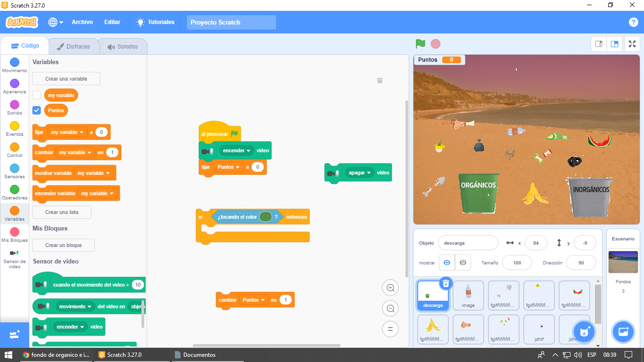The image size is (644, 362).
Task: Enable the my variable checkbox
Action: [x=37, y=95]
